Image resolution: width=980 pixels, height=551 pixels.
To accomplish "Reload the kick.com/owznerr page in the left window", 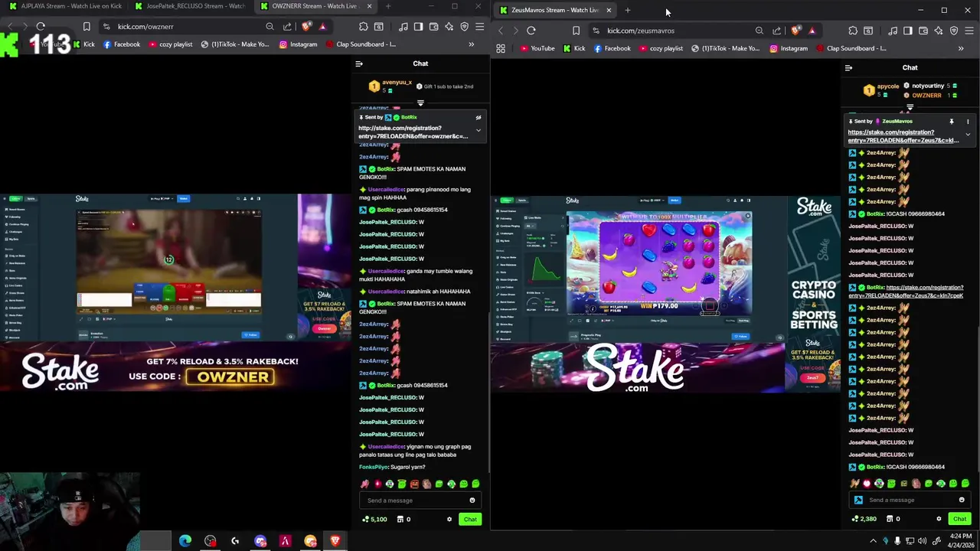I will tap(41, 26).
